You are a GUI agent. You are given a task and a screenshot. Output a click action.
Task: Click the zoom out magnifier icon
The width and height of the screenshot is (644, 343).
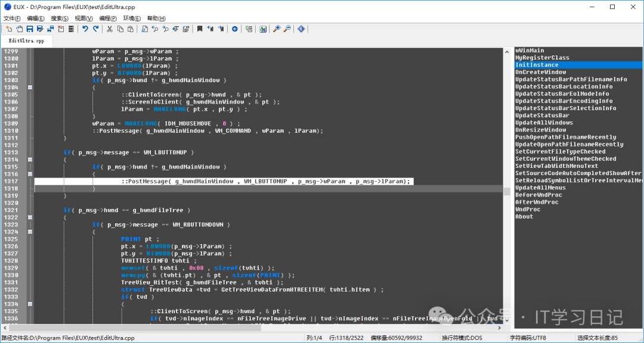[x=287, y=29]
